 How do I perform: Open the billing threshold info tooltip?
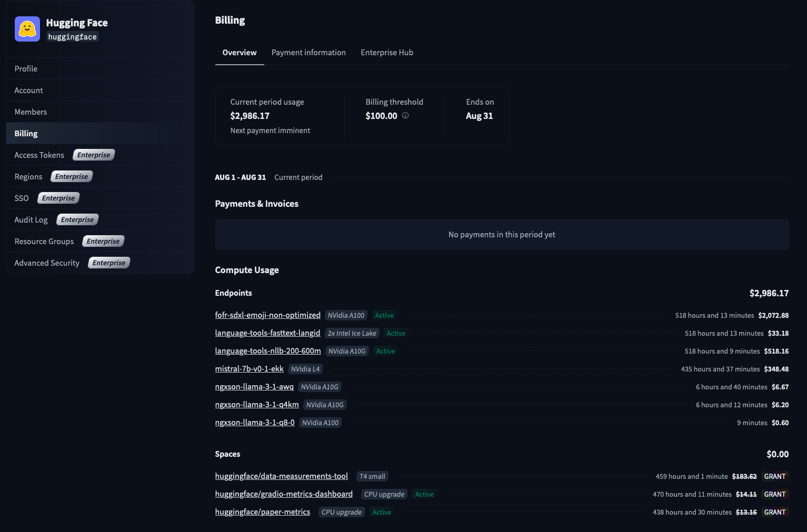(x=405, y=115)
